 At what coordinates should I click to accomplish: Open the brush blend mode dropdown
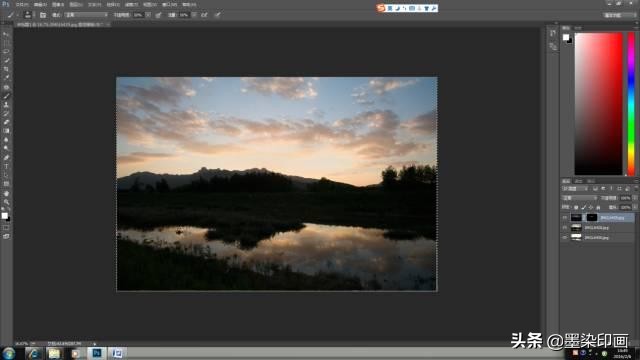[x=87, y=15]
